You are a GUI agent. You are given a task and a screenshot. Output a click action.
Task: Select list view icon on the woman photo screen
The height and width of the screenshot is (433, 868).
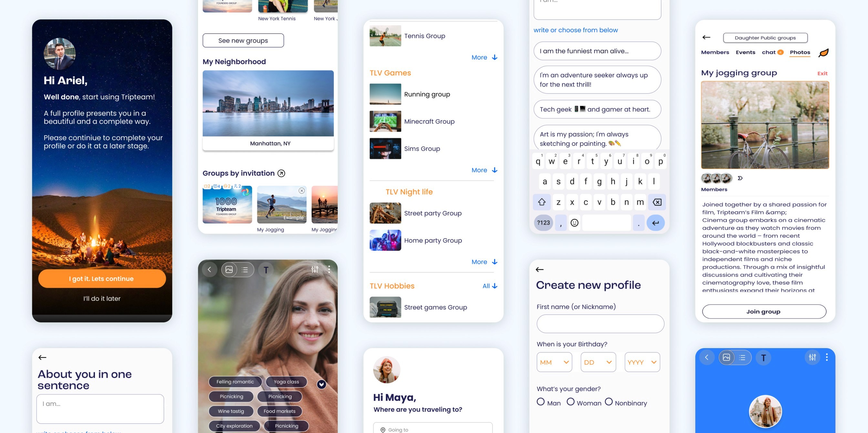click(x=245, y=270)
